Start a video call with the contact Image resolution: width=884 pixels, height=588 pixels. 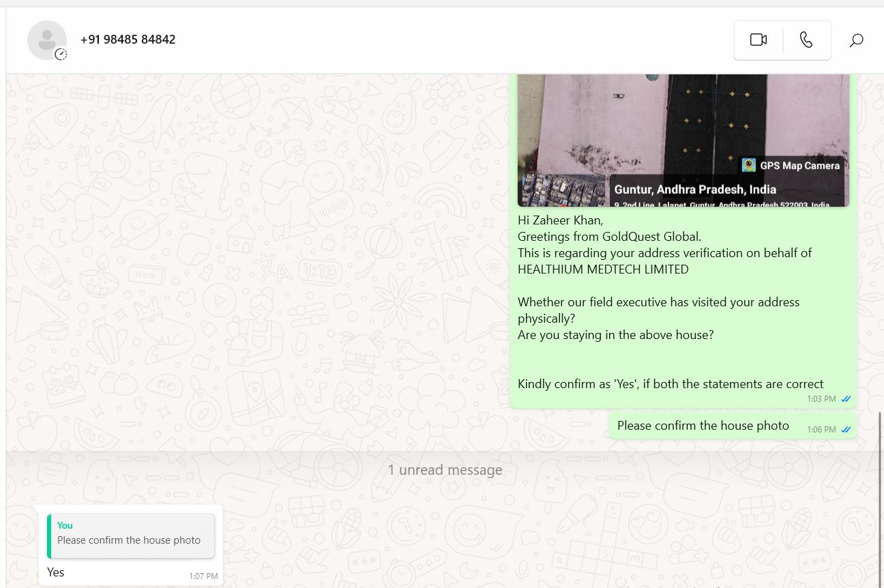(758, 40)
